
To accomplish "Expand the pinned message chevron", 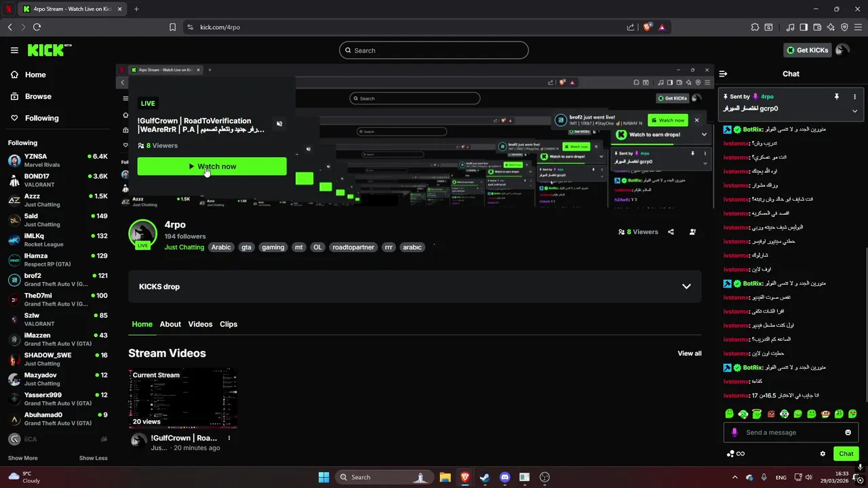I will point(854,110).
